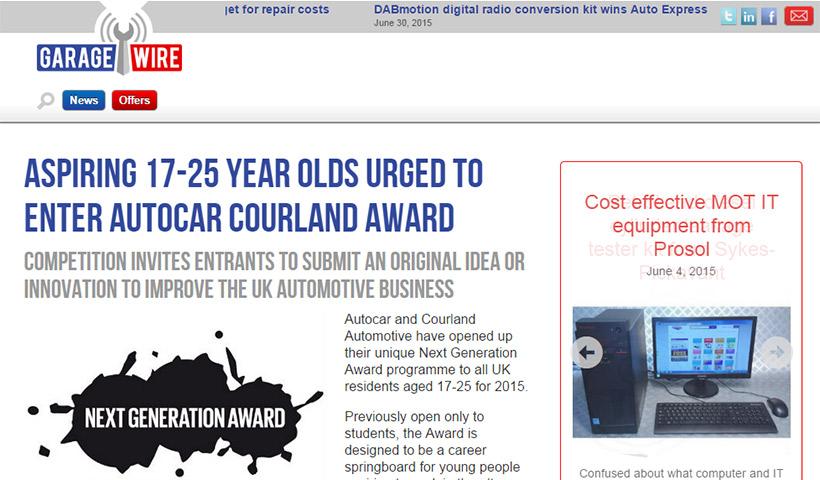This screenshot has height=480, width=820.
Task: Open 'Cost effective MOT IT equipment' link
Action: pyautogui.click(x=681, y=225)
